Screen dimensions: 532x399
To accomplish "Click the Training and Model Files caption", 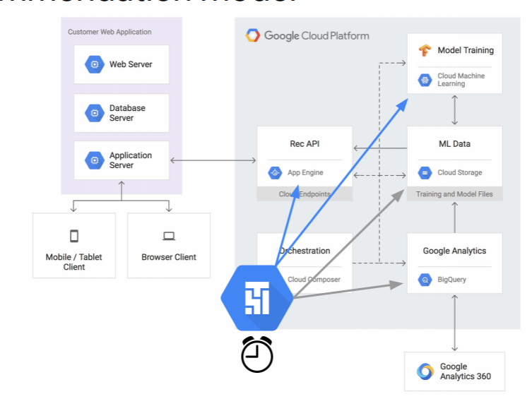I will tap(455, 194).
